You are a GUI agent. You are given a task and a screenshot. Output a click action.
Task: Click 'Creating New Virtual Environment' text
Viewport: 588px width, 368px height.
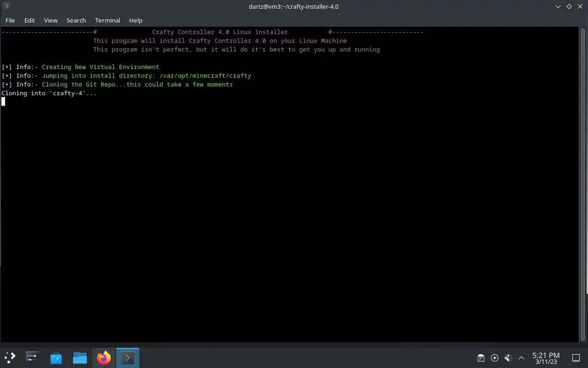tap(101, 67)
